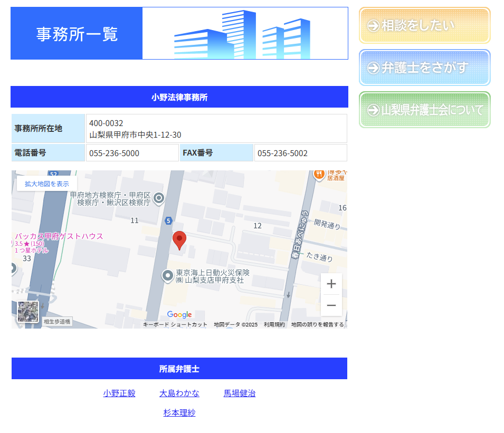Click the 弁護士をさがす button
504x433 pixels.
[425, 68]
